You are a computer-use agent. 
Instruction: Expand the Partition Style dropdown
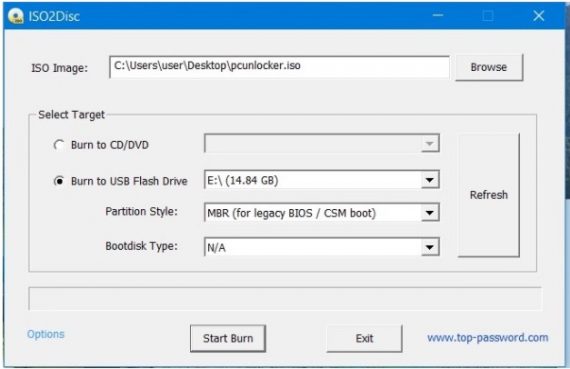pyautogui.click(x=322, y=212)
